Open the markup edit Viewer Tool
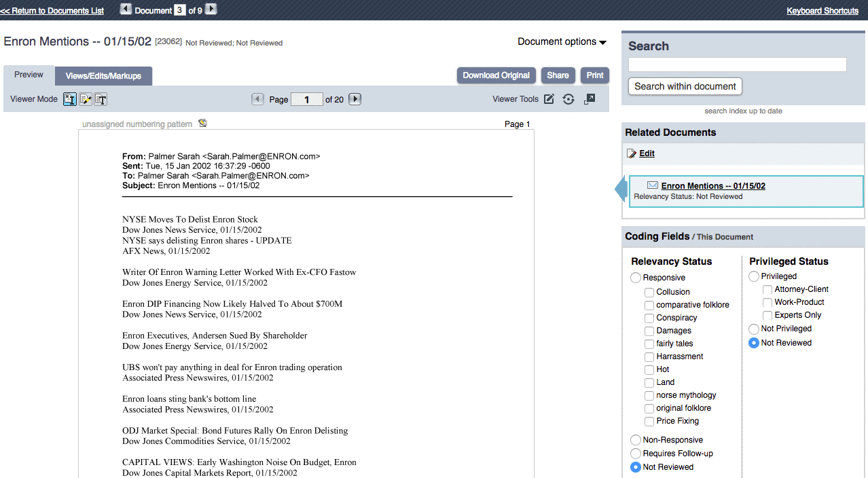Viewport: 868px width, 478px height. 549,99
